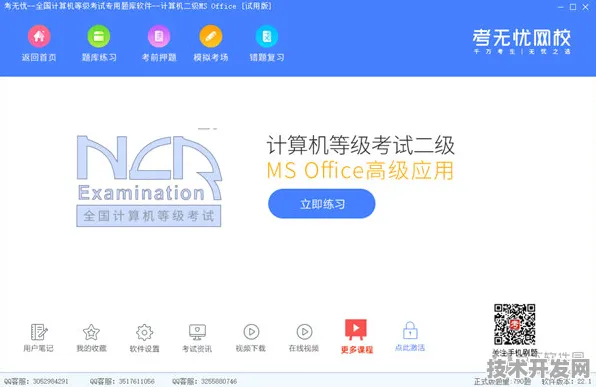Open the purple 考前押题 icon
This screenshot has width=596, height=387.
coord(159,37)
